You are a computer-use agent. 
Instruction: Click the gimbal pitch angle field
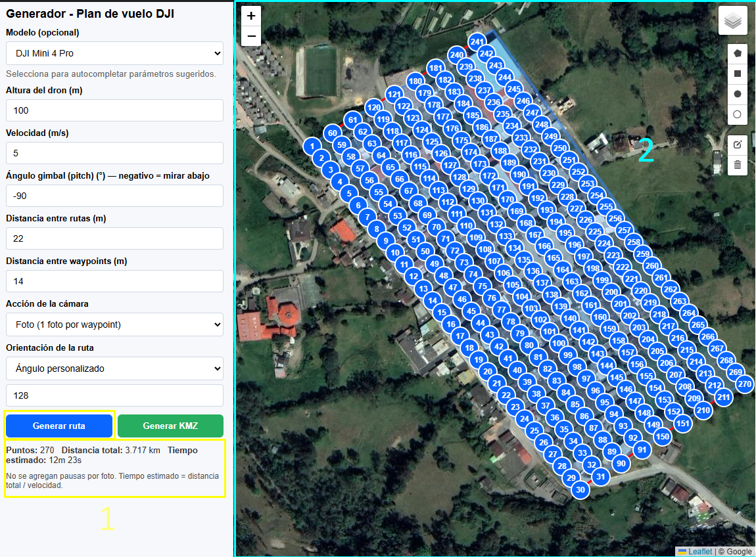(x=114, y=196)
